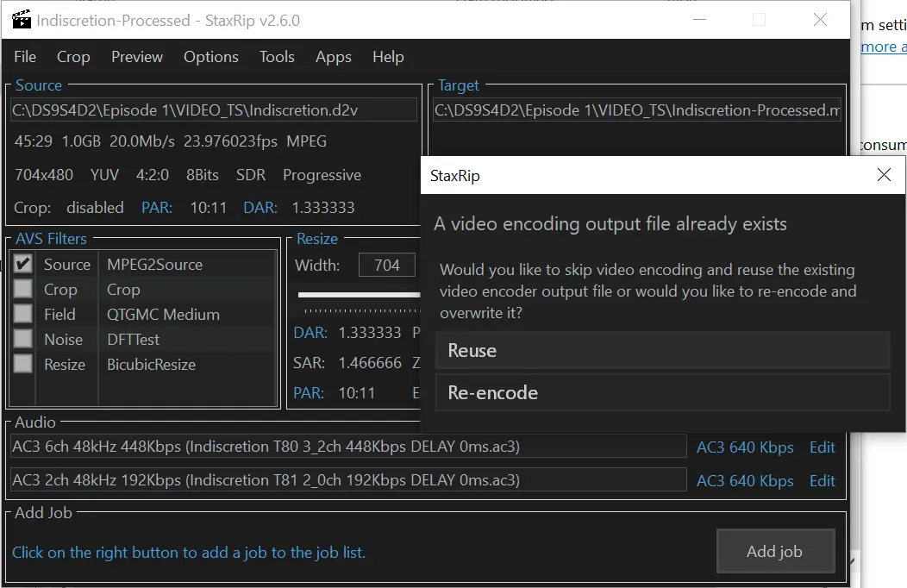Image resolution: width=907 pixels, height=588 pixels.
Task: Click the 704x480 resolution text
Action: (x=44, y=175)
